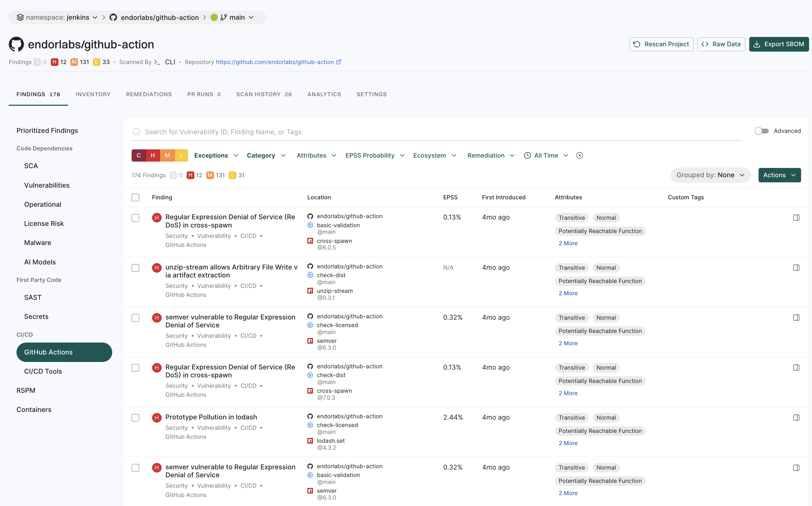This screenshot has height=506, width=812.
Task: Click the clear filters X icon
Action: 579,155
